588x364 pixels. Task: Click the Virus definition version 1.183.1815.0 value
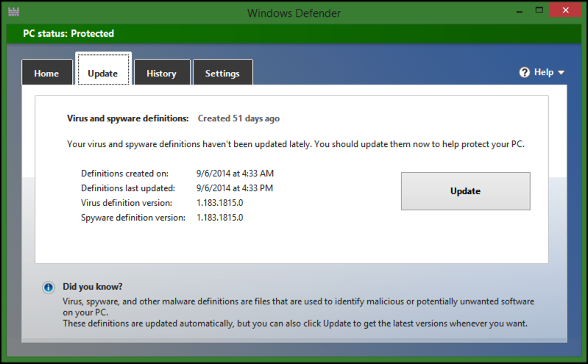pos(220,203)
